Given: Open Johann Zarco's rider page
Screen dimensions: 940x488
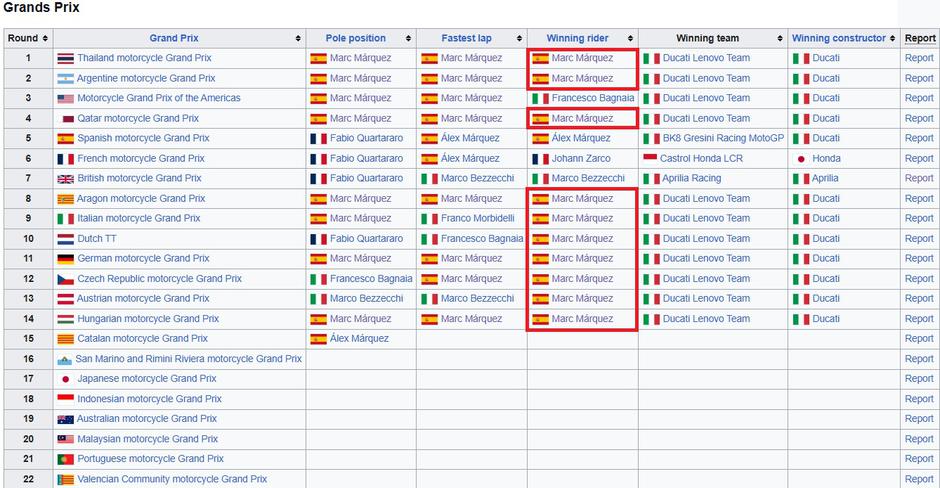Looking at the screenshot, I should pyautogui.click(x=581, y=158).
